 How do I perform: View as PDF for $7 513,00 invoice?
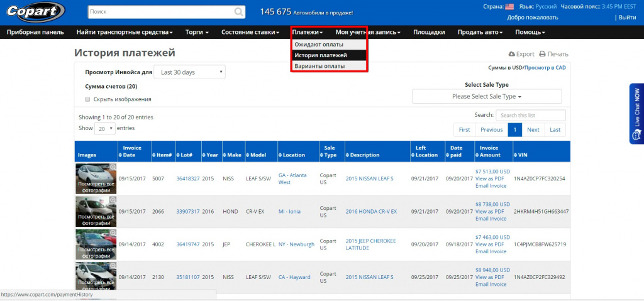[x=489, y=178]
